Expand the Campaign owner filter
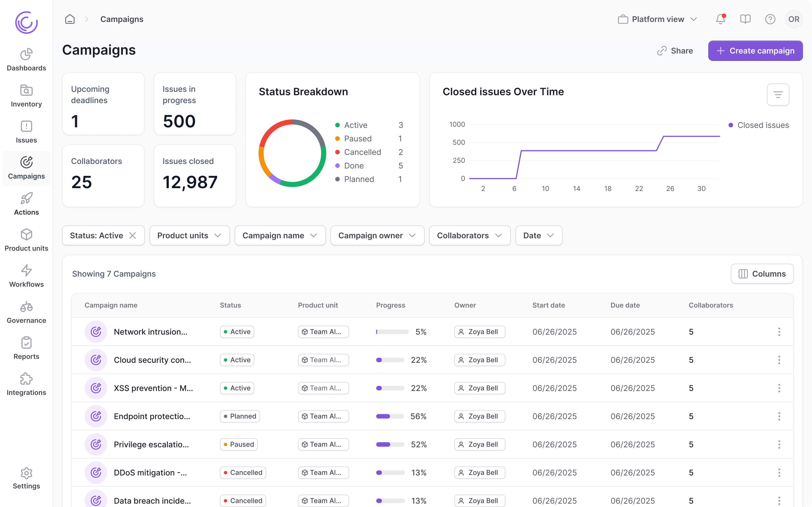Screen dimensions: 812x507 377,235
